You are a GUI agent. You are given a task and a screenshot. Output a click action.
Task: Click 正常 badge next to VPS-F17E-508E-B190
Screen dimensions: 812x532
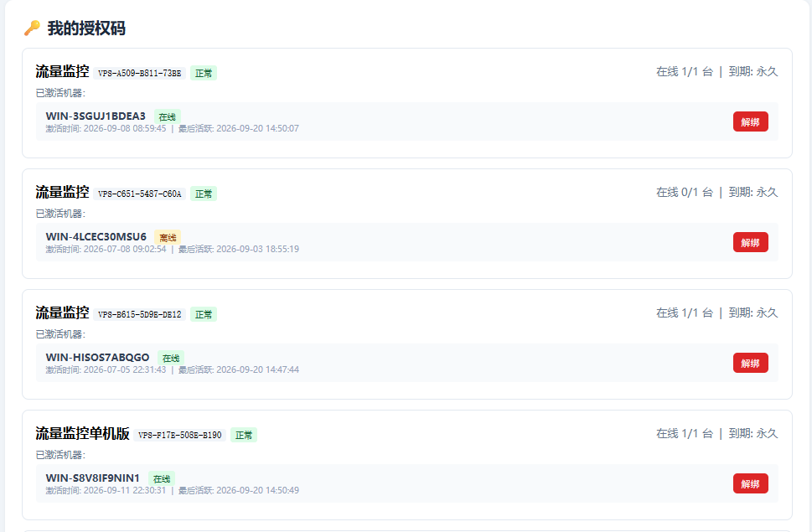[244, 435]
